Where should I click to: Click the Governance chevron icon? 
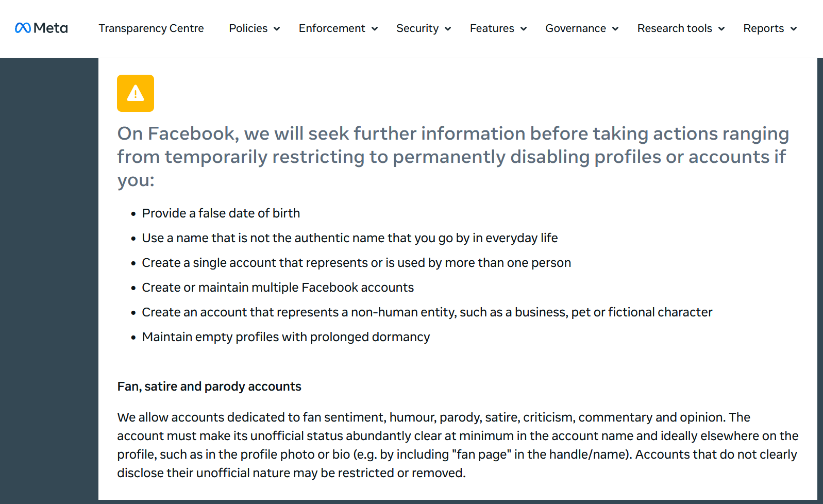[615, 29]
